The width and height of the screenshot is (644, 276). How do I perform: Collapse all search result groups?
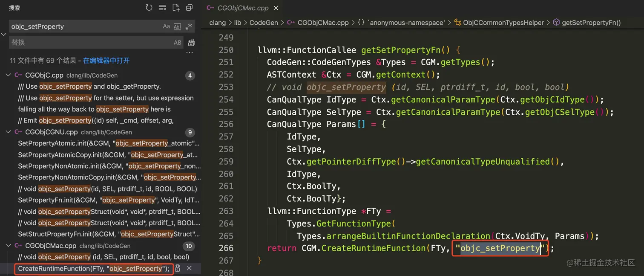pos(189,8)
